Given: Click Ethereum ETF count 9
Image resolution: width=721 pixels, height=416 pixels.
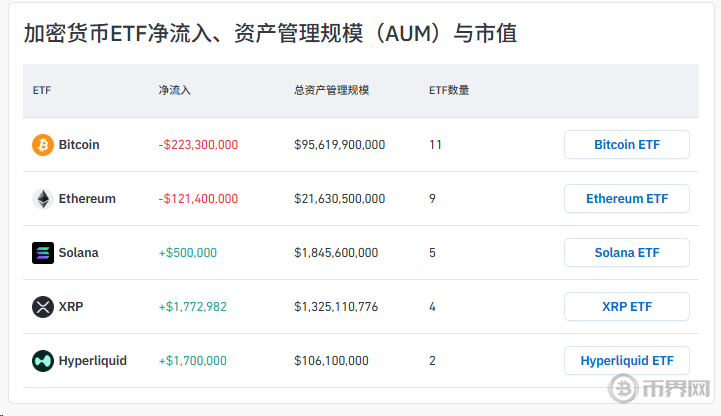Looking at the screenshot, I should [x=432, y=199].
